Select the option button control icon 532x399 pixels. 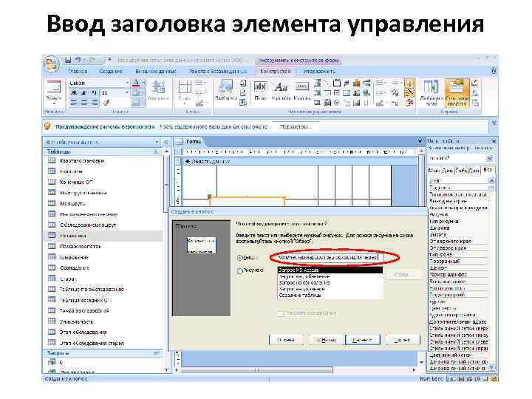click(x=336, y=103)
